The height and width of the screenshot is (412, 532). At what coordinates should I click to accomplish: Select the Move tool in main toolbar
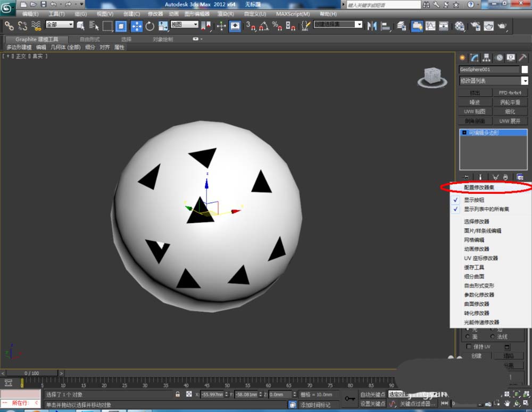click(137, 26)
